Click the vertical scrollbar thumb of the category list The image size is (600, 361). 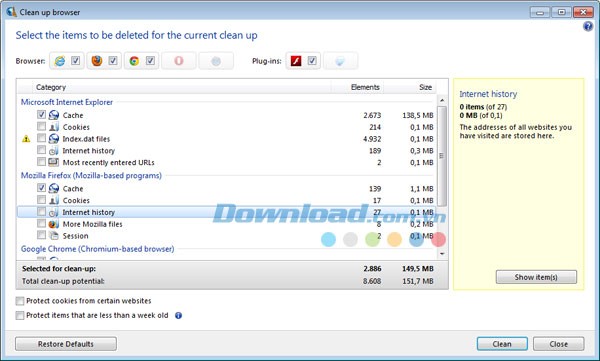point(442,156)
